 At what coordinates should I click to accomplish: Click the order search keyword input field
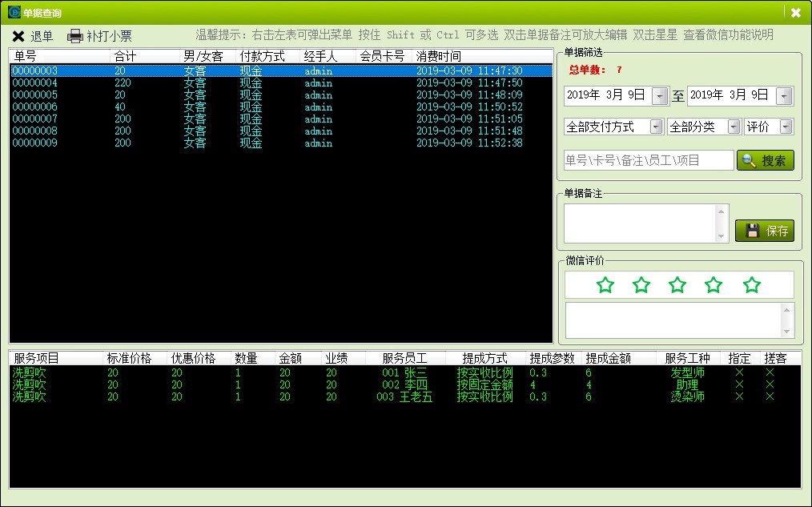(648, 160)
